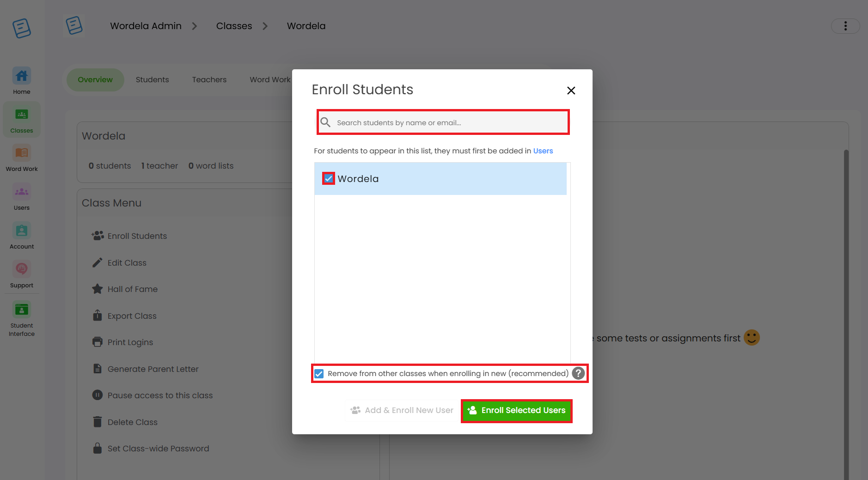Viewport: 868px width, 480px height.
Task: Close the Enroll Students dialog
Action: pos(571,91)
